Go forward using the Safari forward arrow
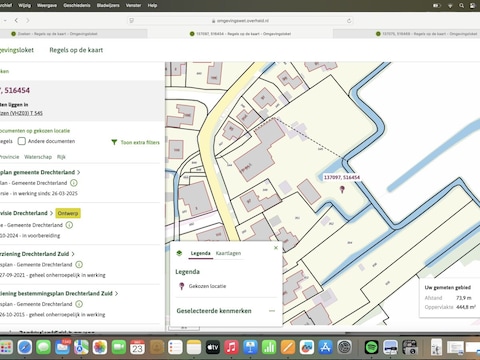Image resolution: width=480 pixels, height=360 pixels. coord(28,21)
